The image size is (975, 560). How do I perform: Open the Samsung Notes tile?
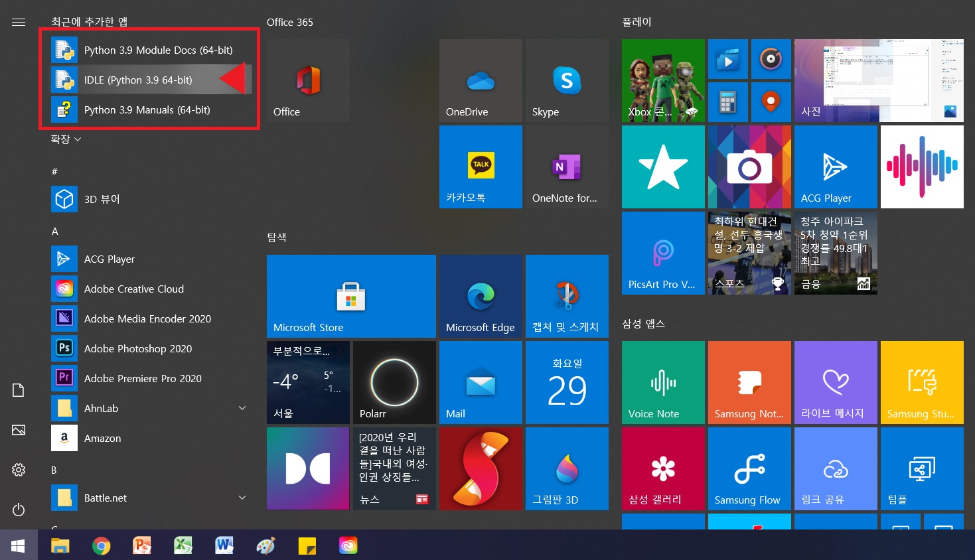tap(749, 382)
